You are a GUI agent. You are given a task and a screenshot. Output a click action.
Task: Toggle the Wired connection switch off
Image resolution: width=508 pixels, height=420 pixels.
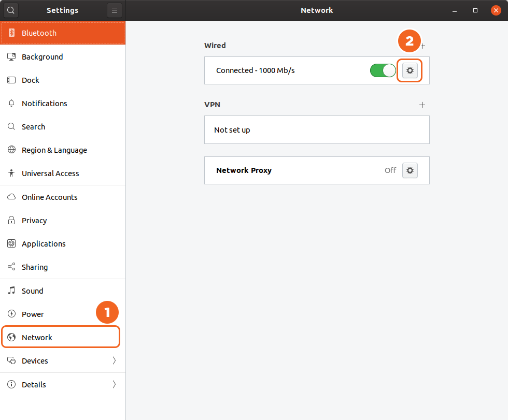point(383,70)
